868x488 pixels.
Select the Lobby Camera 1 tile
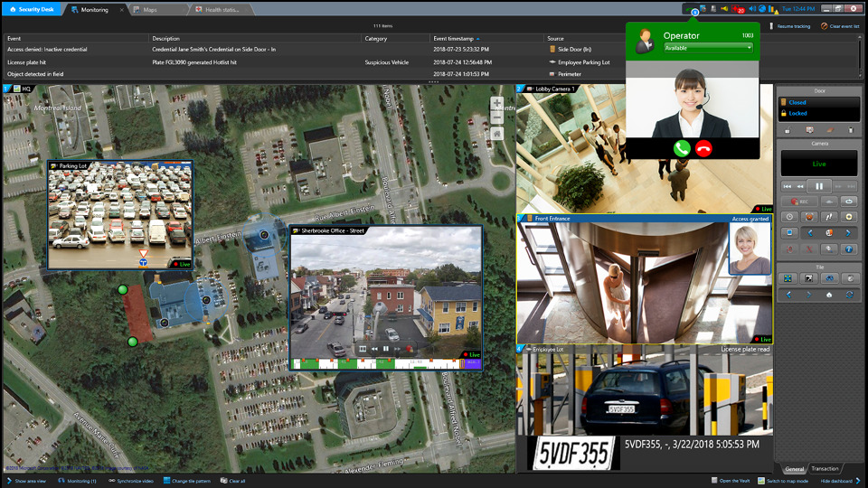point(645,149)
